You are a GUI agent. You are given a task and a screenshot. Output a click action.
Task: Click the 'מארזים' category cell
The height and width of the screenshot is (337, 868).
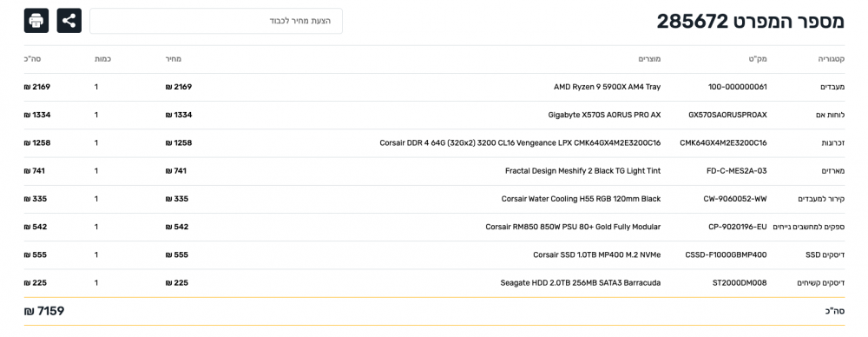click(x=832, y=171)
